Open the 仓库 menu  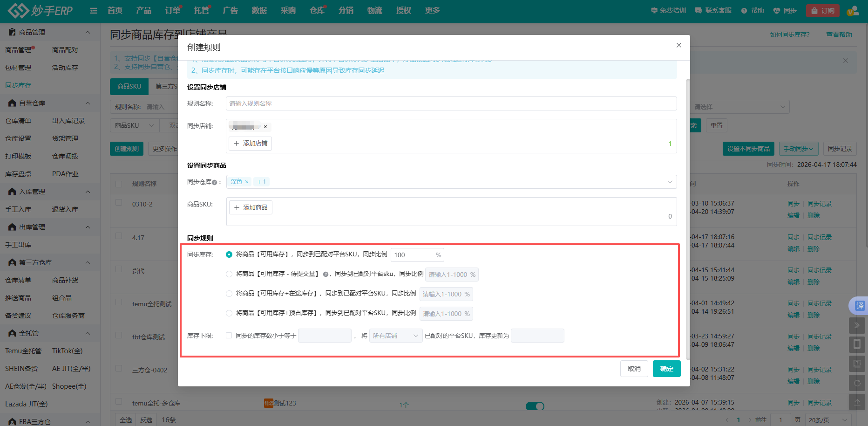point(317,10)
